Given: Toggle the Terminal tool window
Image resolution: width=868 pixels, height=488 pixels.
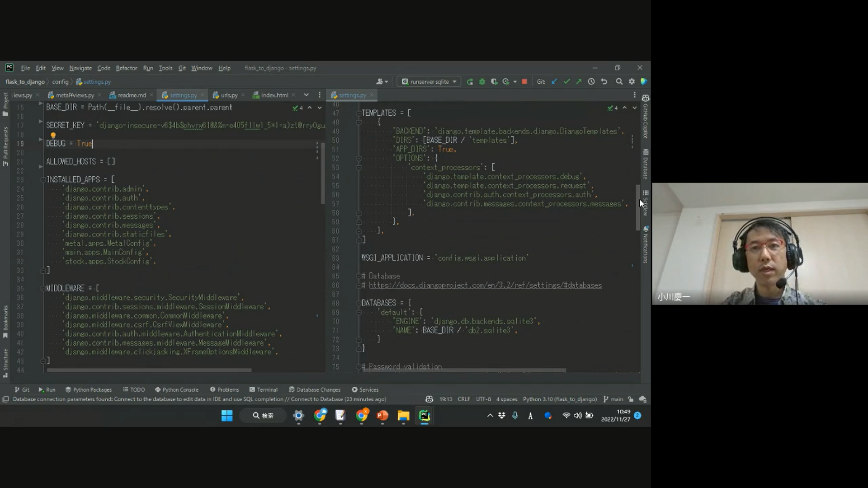Looking at the screenshot, I should [263, 389].
